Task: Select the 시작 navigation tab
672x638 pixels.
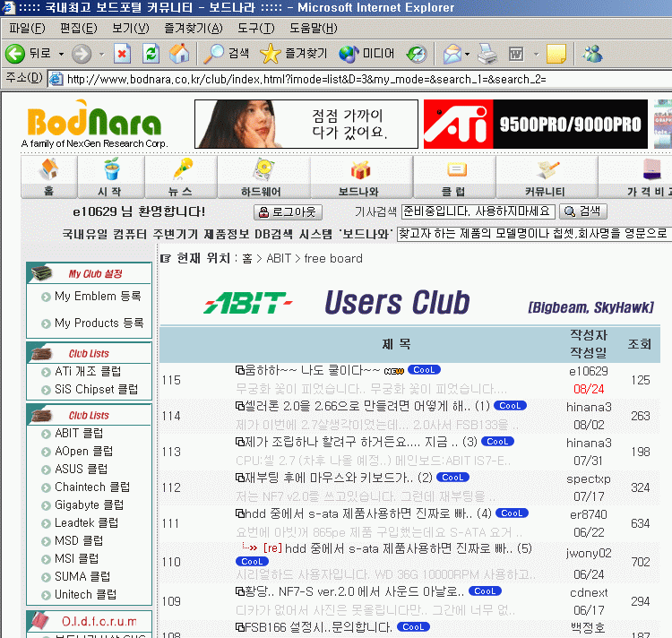Action: coord(111,177)
